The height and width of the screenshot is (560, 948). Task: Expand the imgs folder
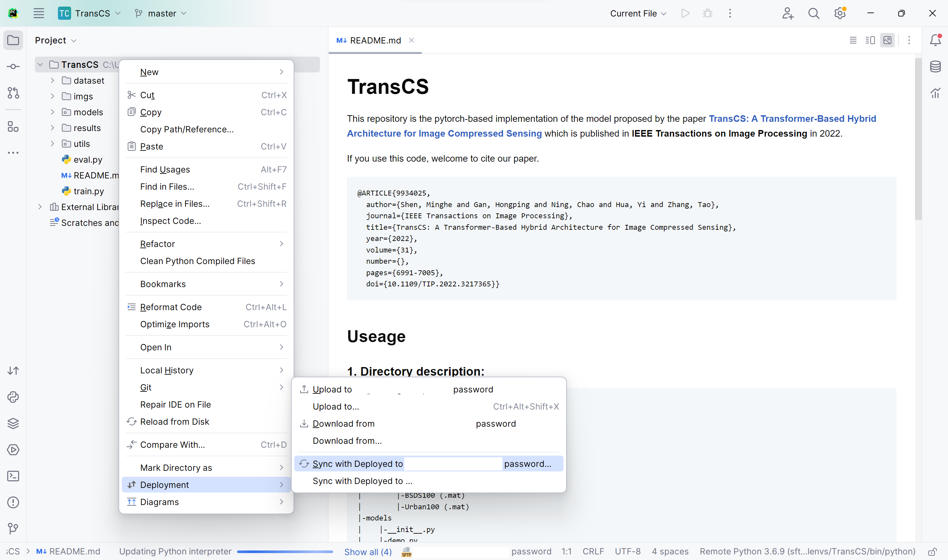(52, 96)
